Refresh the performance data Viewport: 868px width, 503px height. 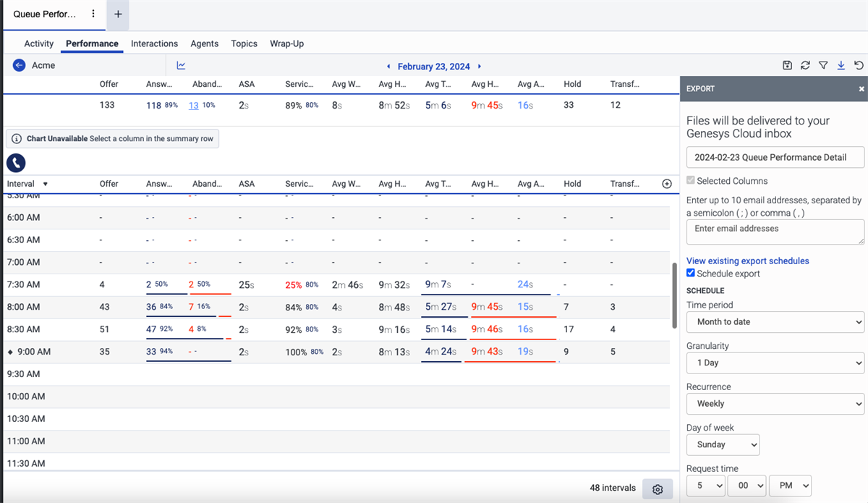click(805, 65)
